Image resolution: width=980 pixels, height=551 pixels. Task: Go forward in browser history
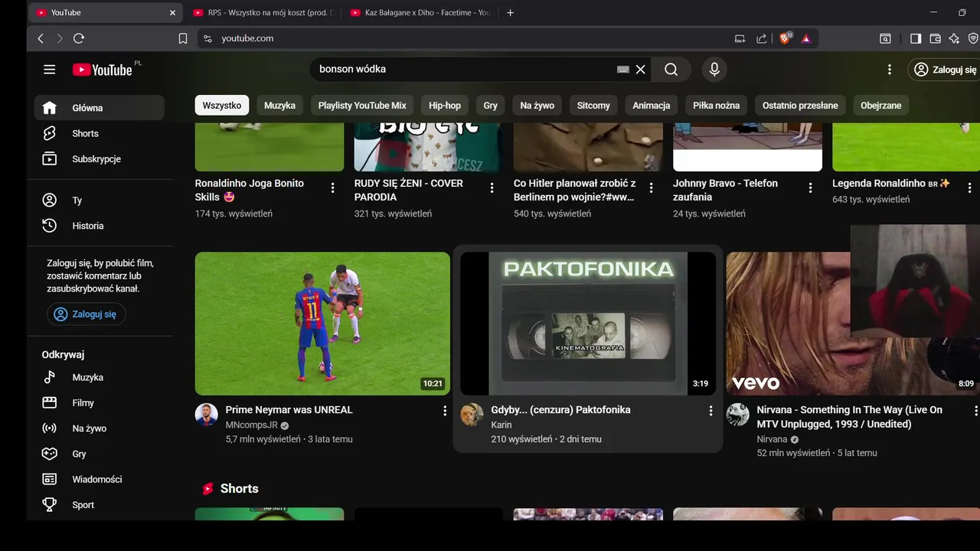[60, 38]
